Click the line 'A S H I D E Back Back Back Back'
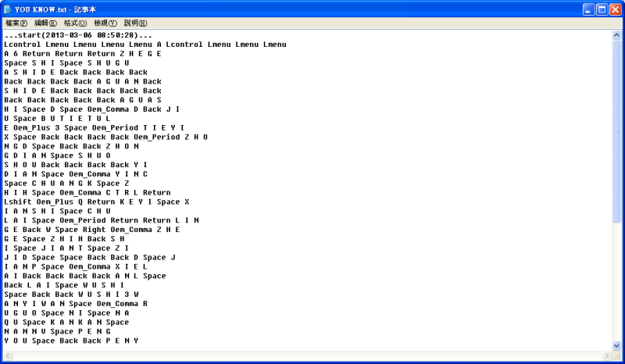The image size is (625, 364). pos(76,72)
